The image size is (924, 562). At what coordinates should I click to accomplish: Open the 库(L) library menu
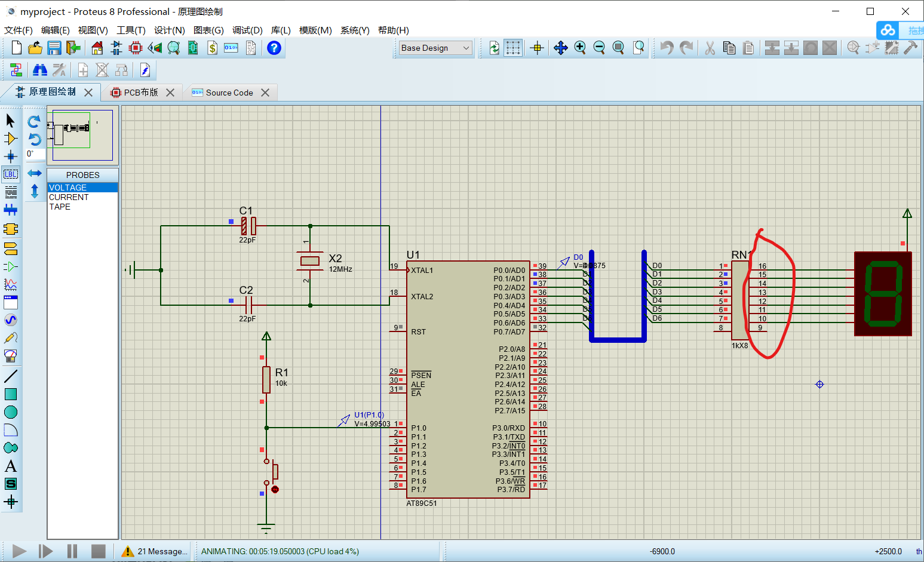coord(280,30)
